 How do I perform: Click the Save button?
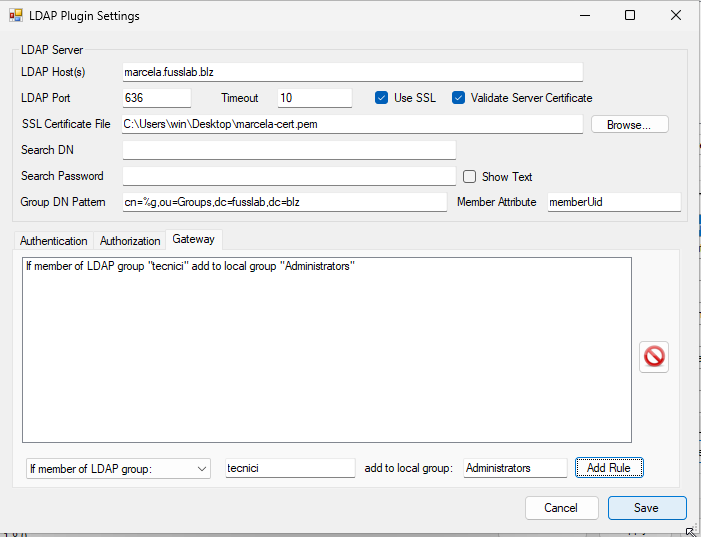pos(646,508)
